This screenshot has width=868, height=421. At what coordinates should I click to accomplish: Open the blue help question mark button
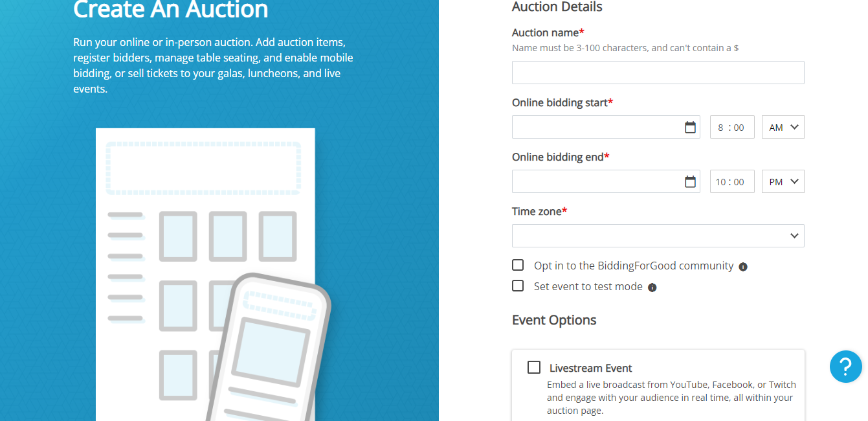click(x=846, y=367)
